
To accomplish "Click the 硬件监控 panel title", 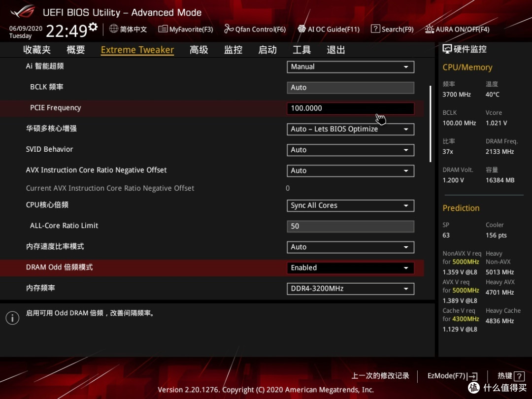I will [470, 49].
